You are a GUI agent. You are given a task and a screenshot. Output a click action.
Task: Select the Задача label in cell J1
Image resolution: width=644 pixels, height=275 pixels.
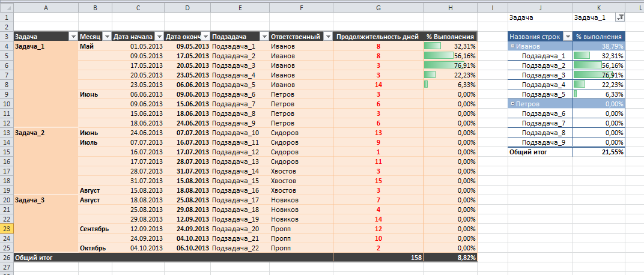click(x=541, y=17)
